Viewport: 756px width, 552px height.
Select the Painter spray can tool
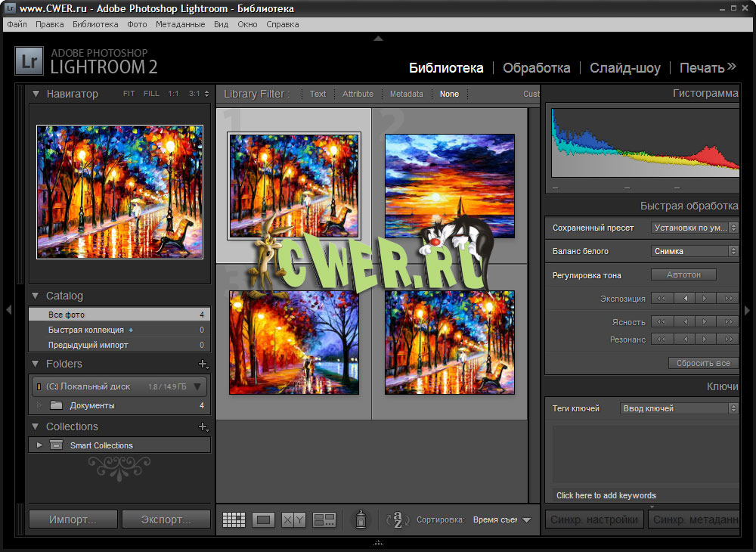361,519
